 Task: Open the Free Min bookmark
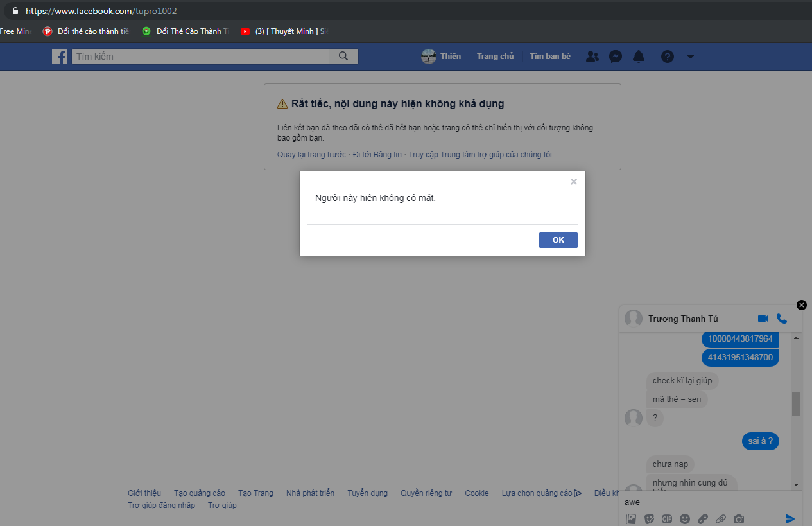pos(15,31)
